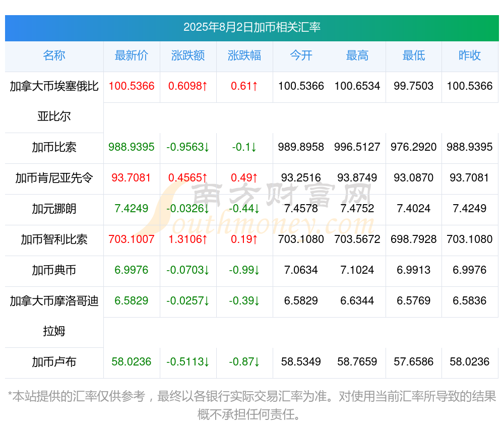This screenshot has width=504, height=430.
Task: Click the change amount -0.0703↓
Action: coord(188,270)
